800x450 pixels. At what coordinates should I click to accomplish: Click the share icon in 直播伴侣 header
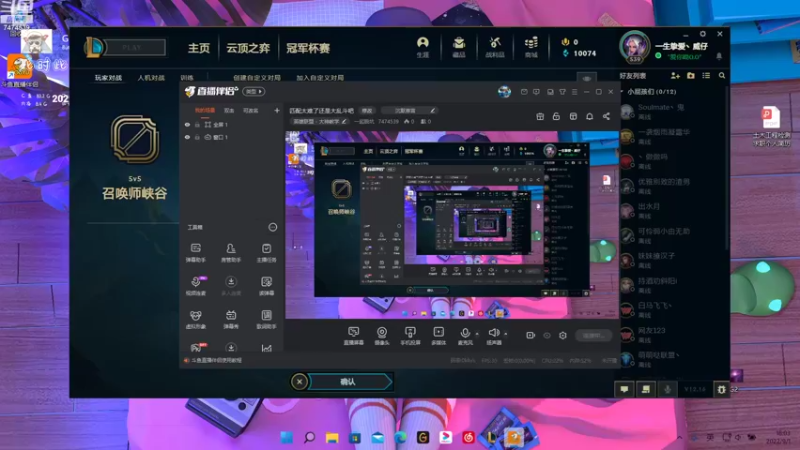tap(606, 116)
